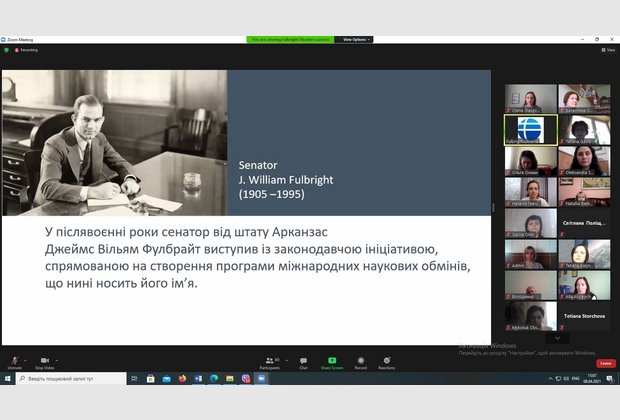Toggle Stop Video camera button
Viewport: 620px width, 420px height.
tap(44, 361)
